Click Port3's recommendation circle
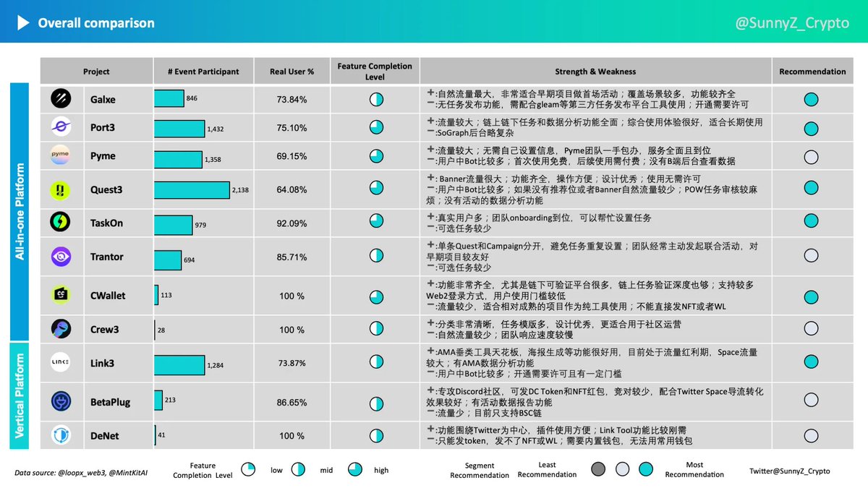The width and height of the screenshot is (868, 488). (812, 128)
